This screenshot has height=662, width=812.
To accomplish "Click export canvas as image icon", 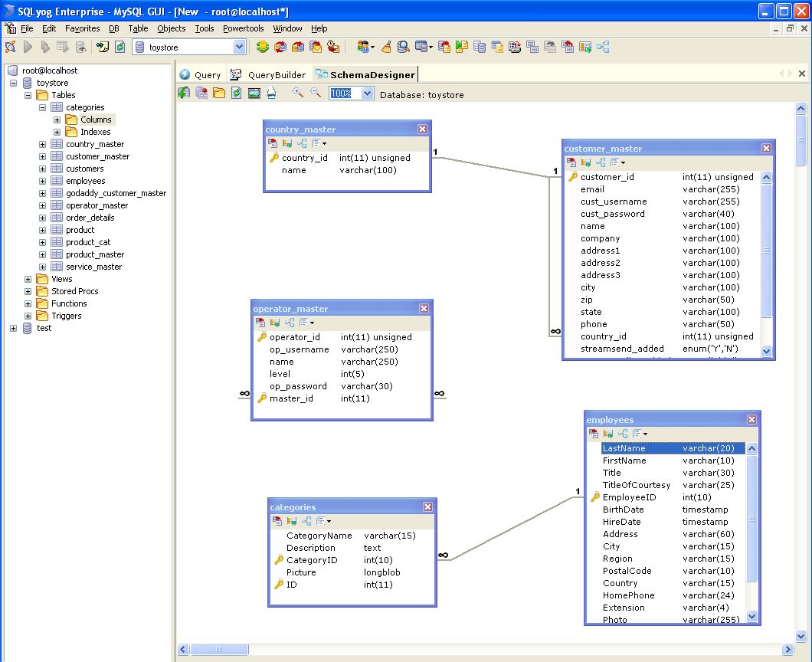I will click(x=254, y=93).
